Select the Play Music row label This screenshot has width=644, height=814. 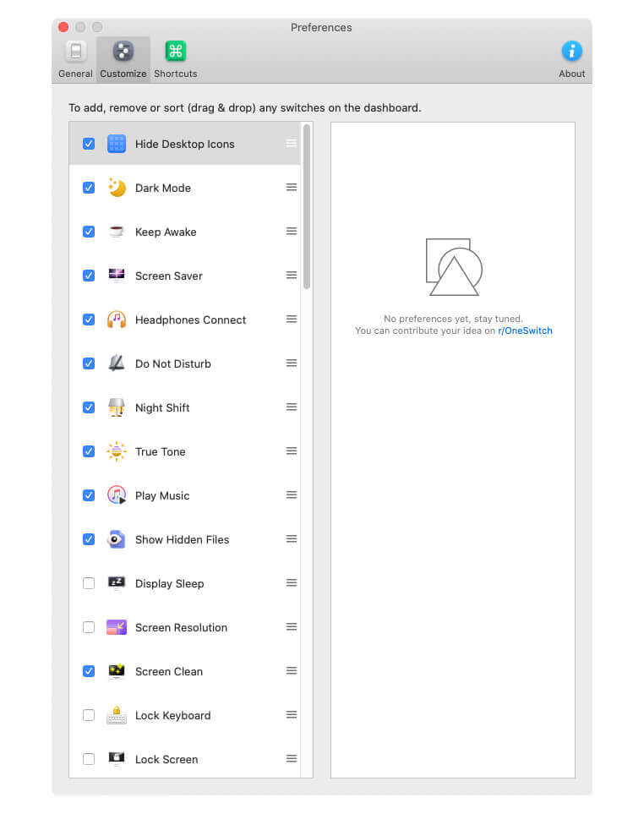(x=162, y=496)
